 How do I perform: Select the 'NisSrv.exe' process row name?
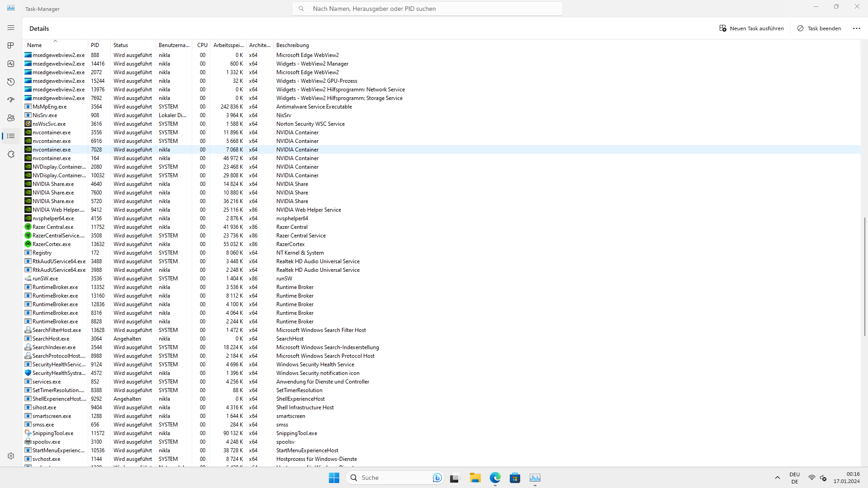point(45,115)
